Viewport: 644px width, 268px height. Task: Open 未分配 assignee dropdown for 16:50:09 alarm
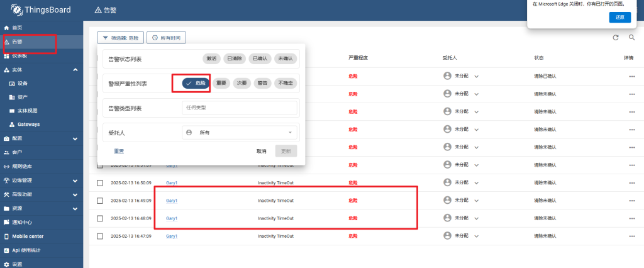coord(461,182)
